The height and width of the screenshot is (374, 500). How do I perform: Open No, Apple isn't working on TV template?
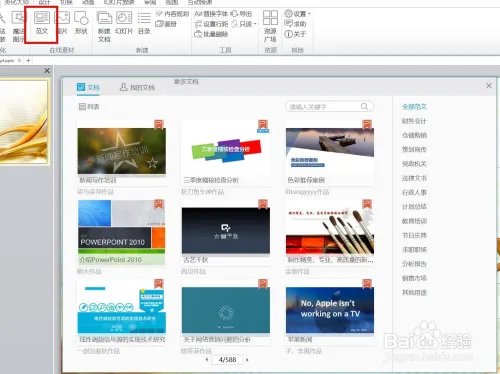330,310
